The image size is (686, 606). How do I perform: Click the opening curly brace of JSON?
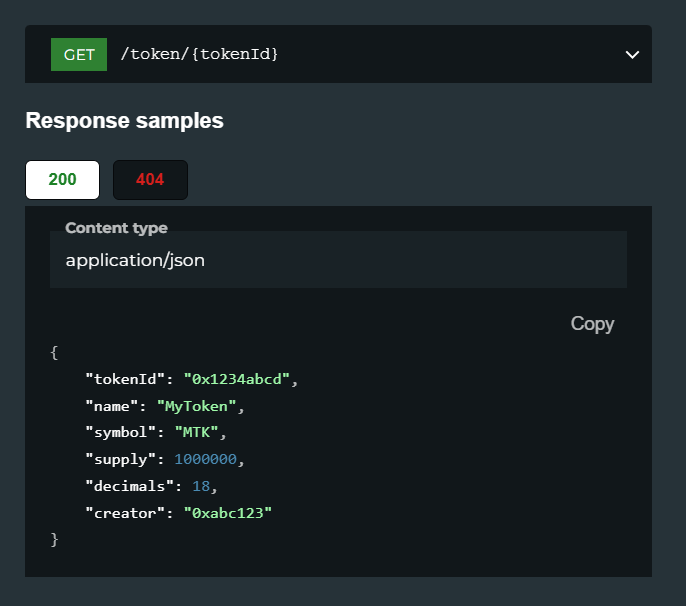(x=54, y=353)
